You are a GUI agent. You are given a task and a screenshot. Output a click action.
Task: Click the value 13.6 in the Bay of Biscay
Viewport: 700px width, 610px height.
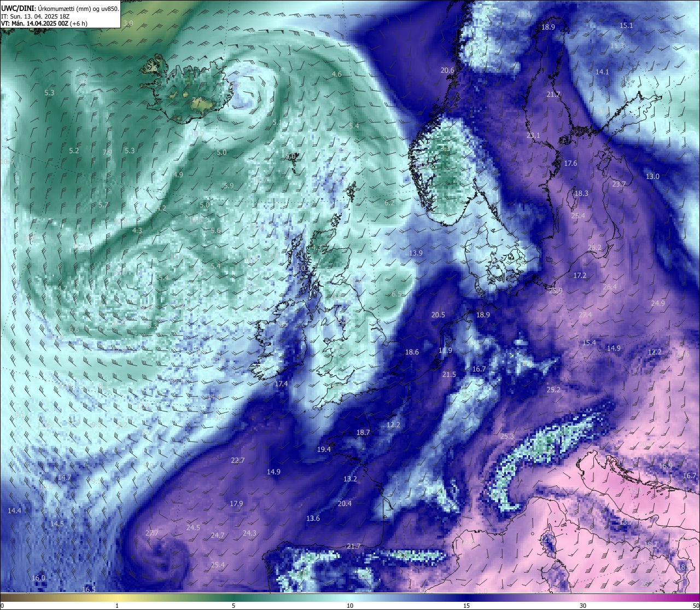pos(313,519)
